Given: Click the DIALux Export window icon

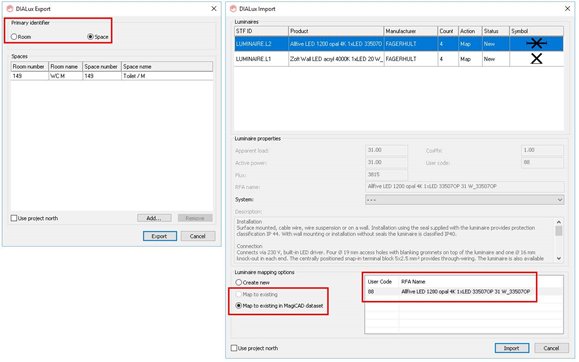Looking at the screenshot, I should [x=10, y=8].
